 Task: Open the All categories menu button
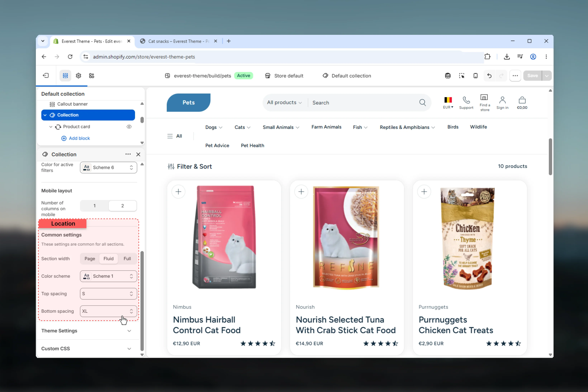tap(174, 136)
